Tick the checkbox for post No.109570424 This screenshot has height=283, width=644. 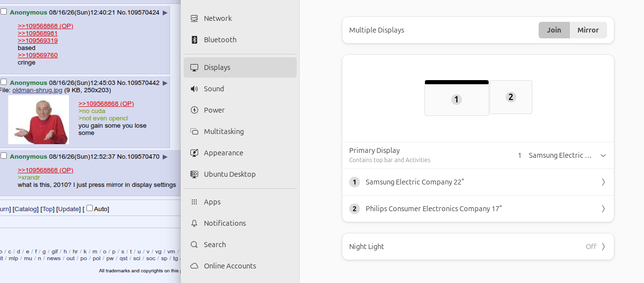pyautogui.click(x=3, y=12)
